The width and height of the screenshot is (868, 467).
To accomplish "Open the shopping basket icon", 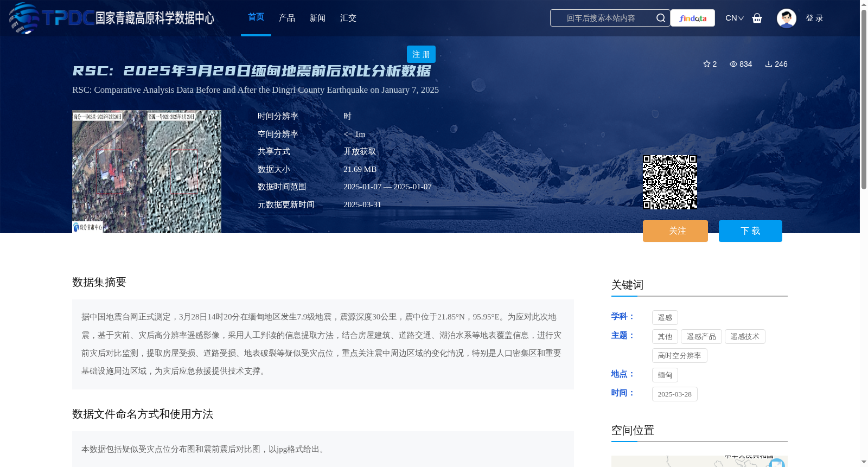I will (x=757, y=18).
